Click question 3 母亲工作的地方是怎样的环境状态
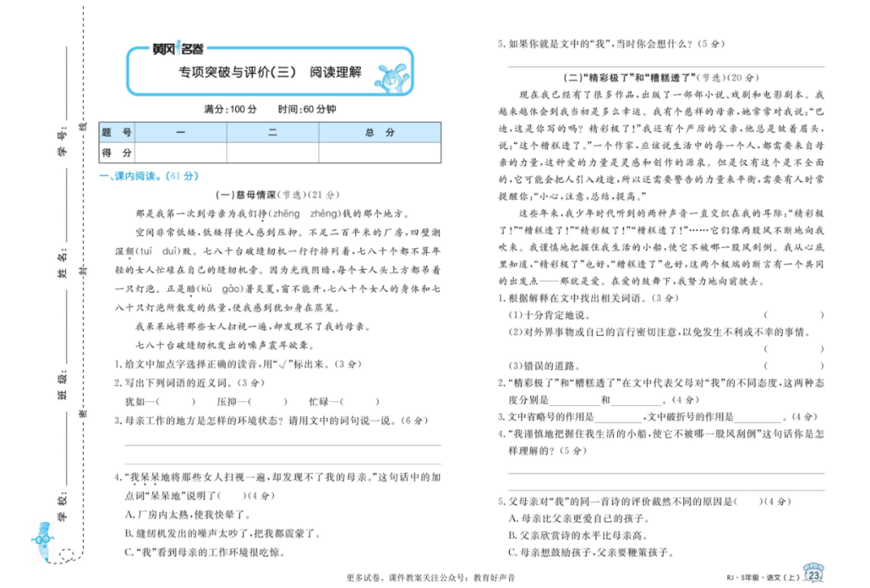 (x=271, y=421)
